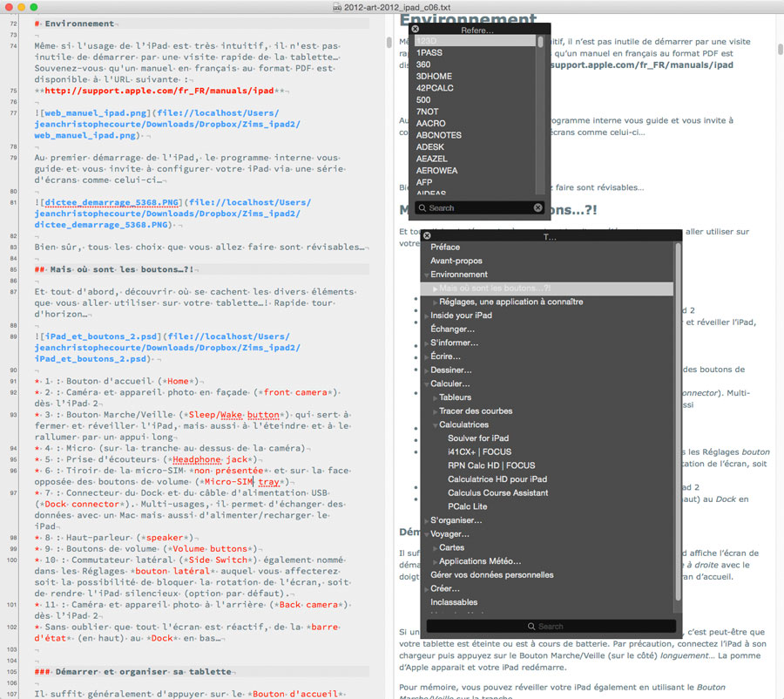This screenshot has width=784, height=699.
Task: Click the magnifier icon in Reference search
Action: (422, 207)
